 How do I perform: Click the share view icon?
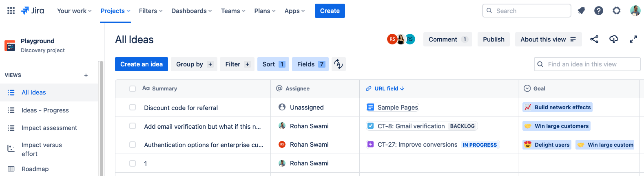coord(594,39)
